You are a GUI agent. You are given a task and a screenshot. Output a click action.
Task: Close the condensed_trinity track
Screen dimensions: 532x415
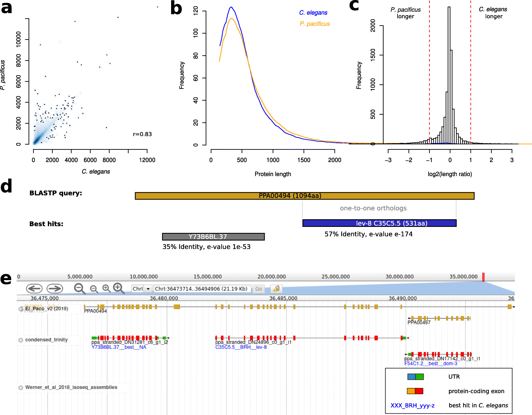(21, 340)
